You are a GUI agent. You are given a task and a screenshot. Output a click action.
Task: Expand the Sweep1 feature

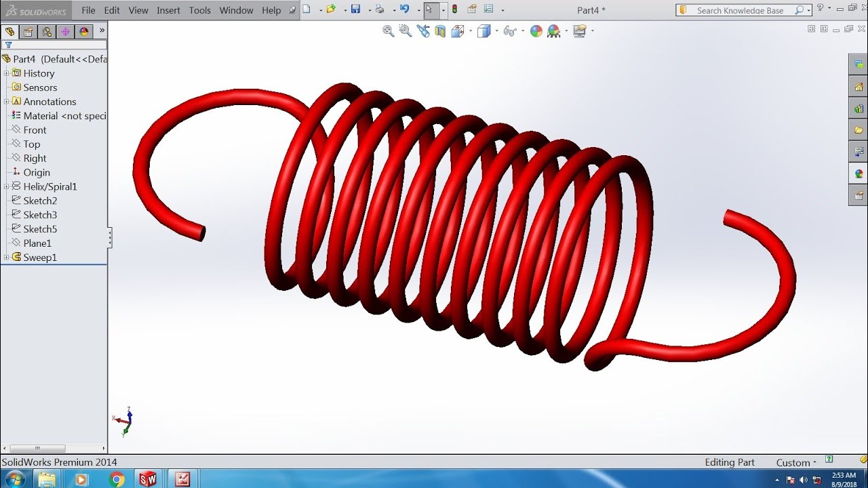6,258
